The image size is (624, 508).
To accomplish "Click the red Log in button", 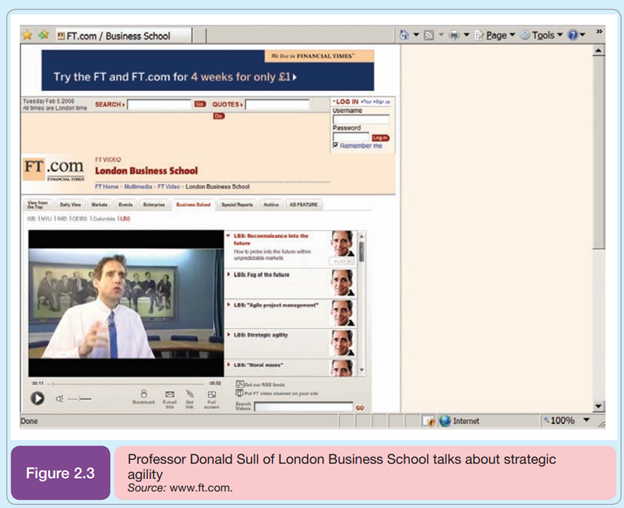I will pos(380,138).
